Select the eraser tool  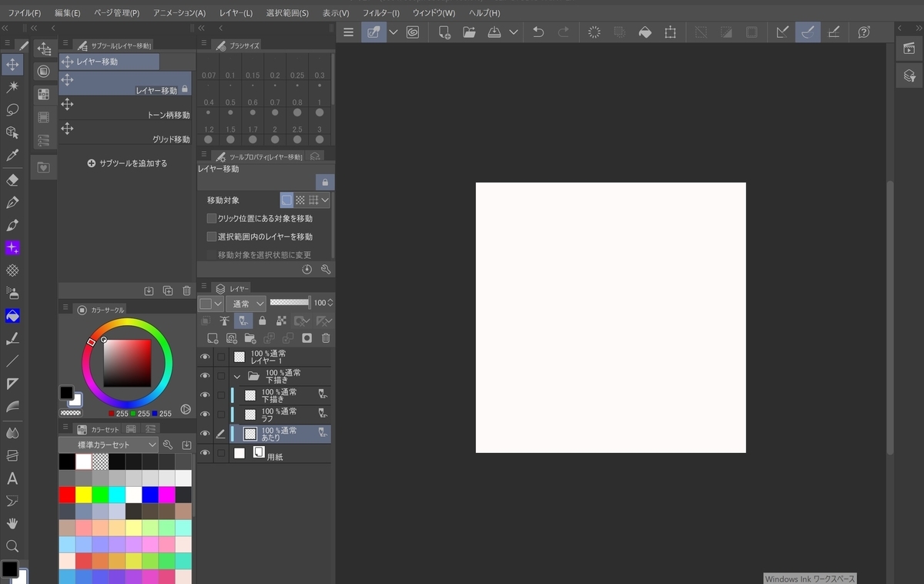click(x=12, y=180)
